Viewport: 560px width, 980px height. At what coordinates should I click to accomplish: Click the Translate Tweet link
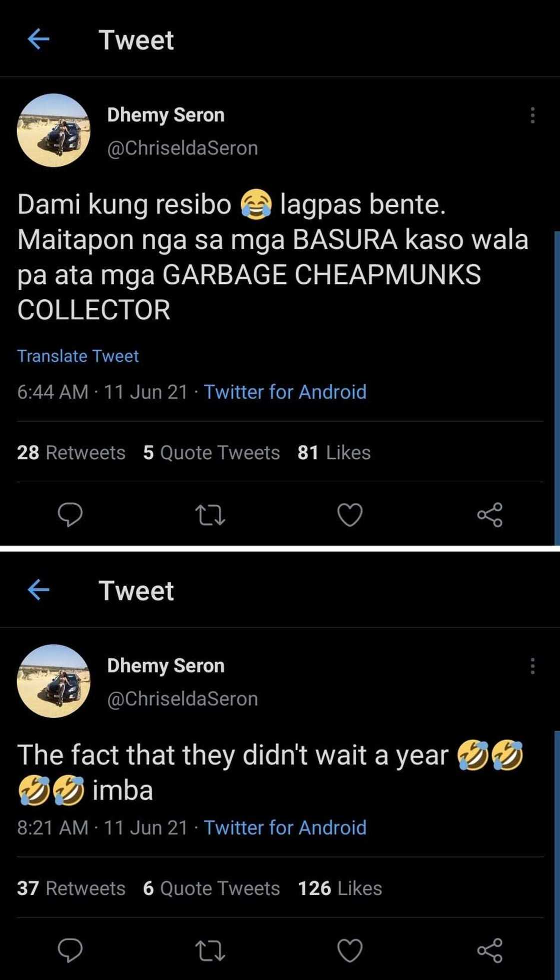[x=78, y=356]
